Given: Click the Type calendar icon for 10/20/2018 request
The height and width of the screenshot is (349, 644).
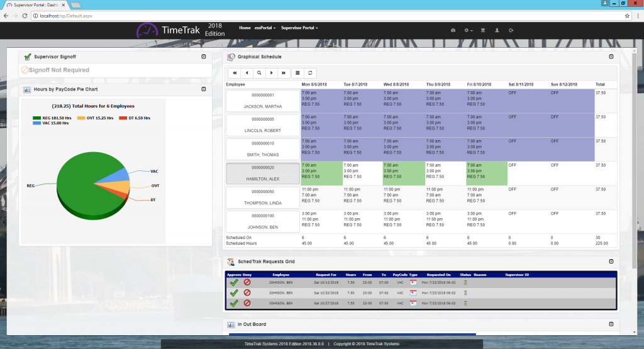Looking at the screenshot, I should [413, 293].
